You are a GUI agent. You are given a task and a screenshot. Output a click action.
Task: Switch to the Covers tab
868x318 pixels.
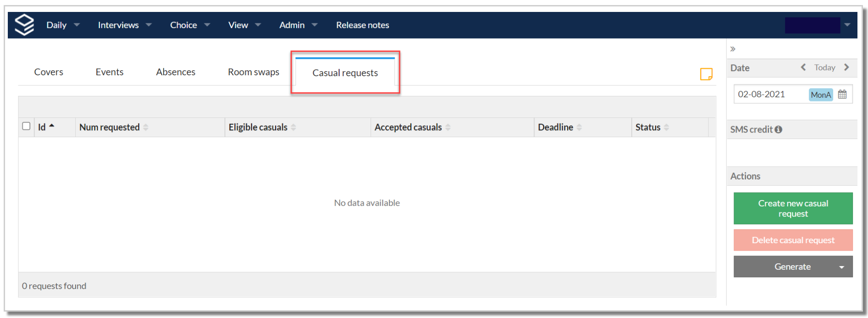pos(49,72)
